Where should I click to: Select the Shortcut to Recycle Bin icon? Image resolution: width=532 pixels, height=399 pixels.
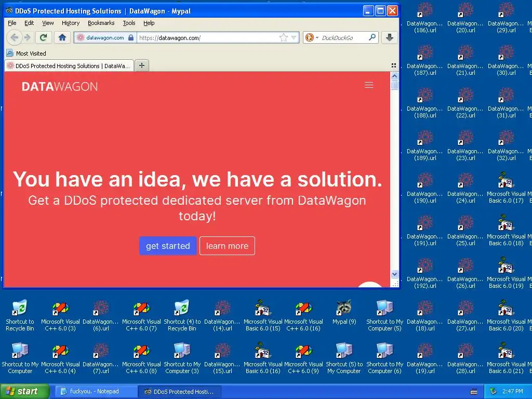20,315
